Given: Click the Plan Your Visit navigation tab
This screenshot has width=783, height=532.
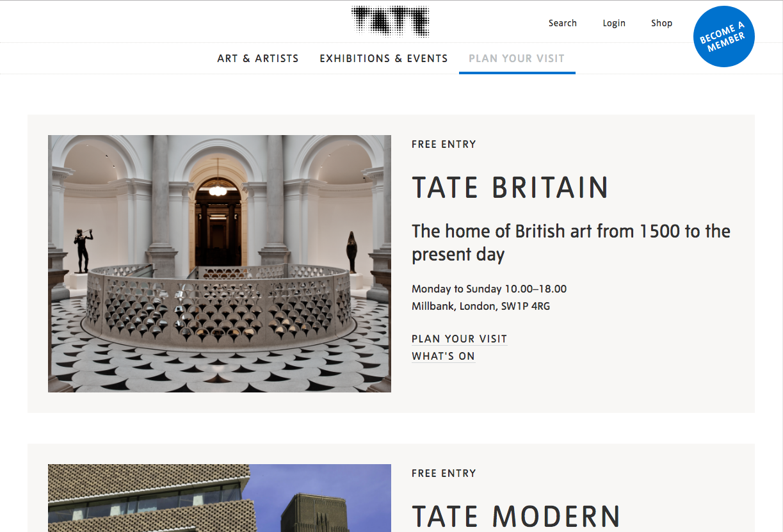Looking at the screenshot, I should (517, 58).
